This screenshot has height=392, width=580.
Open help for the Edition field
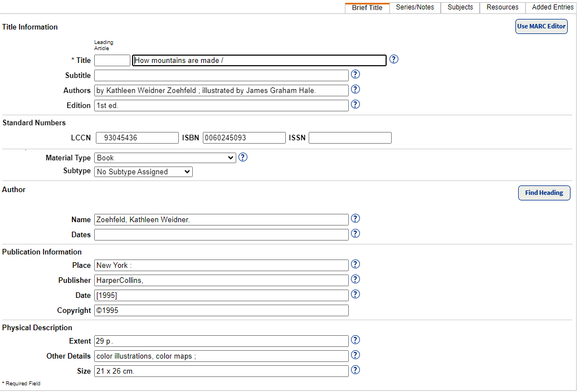point(355,104)
